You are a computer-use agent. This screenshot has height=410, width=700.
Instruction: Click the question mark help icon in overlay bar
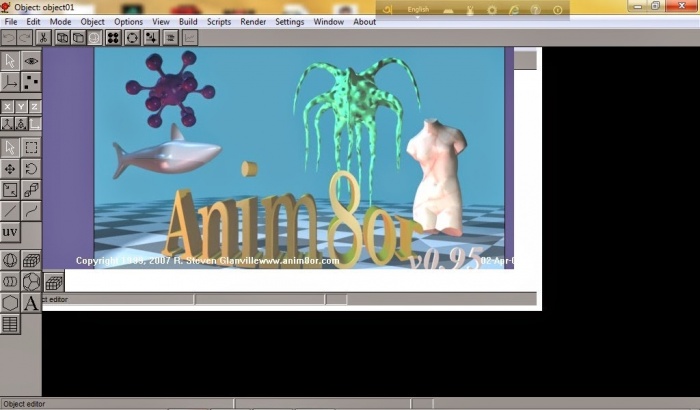[535, 10]
